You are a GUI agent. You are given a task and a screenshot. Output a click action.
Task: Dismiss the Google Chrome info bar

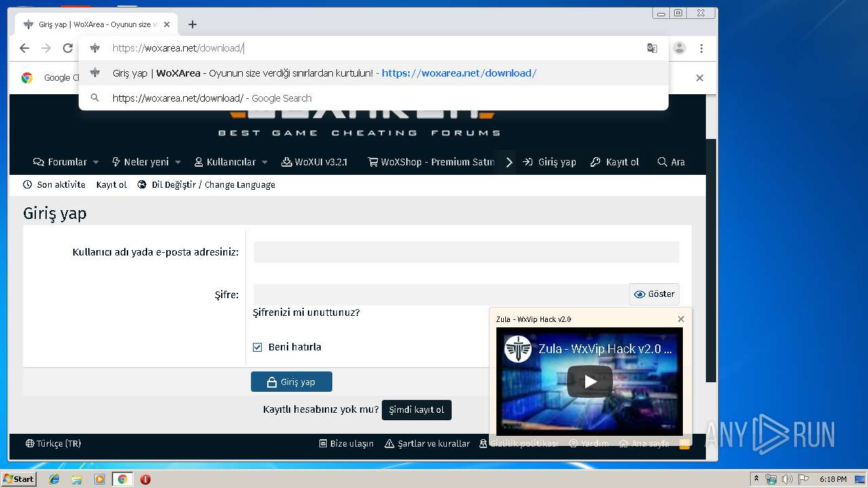click(700, 78)
